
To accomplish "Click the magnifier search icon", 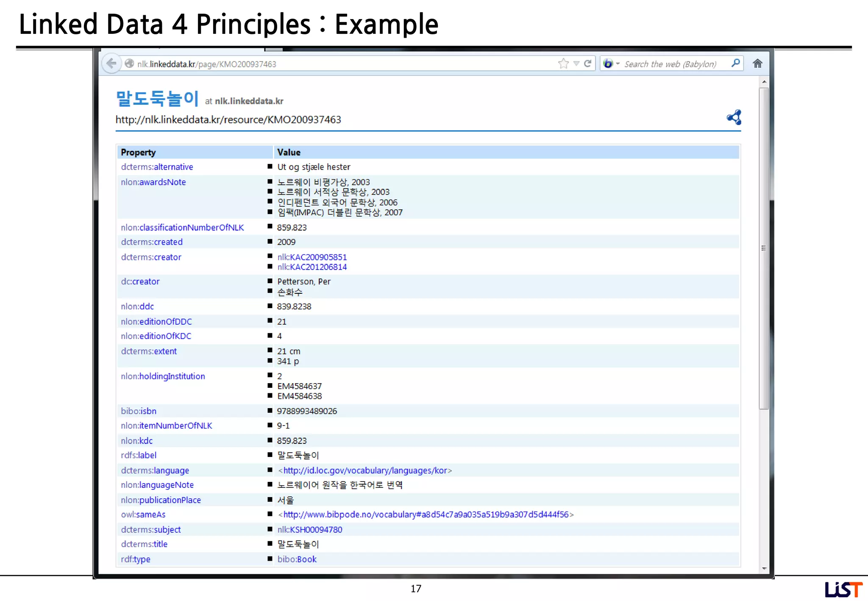I will (735, 64).
